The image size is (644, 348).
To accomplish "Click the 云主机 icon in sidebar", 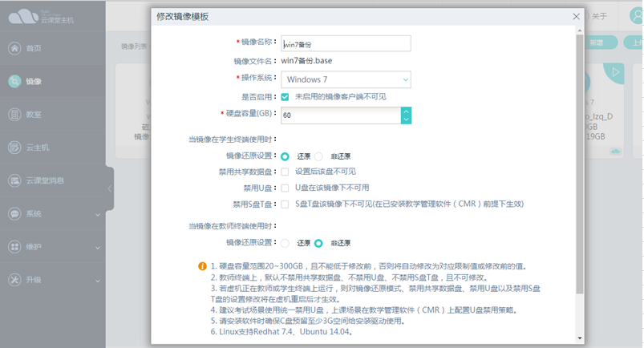I will tap(14, 148).
